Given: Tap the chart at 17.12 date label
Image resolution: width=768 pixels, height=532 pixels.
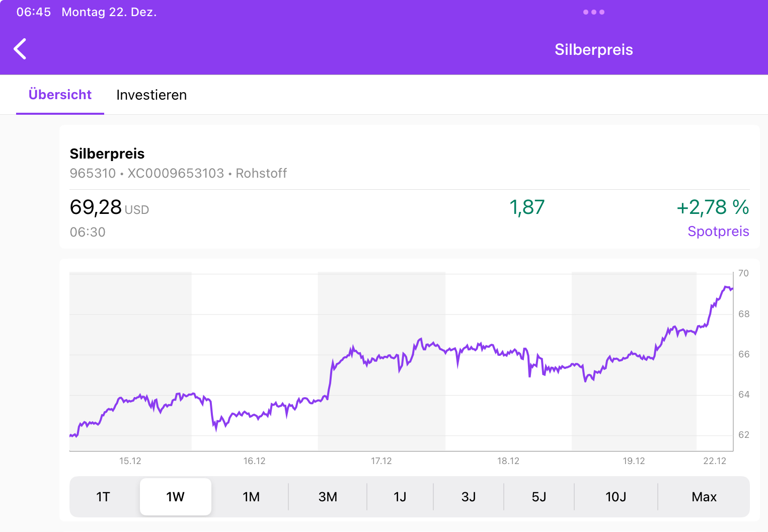Looking at the screenshot, I should point(381,461).
